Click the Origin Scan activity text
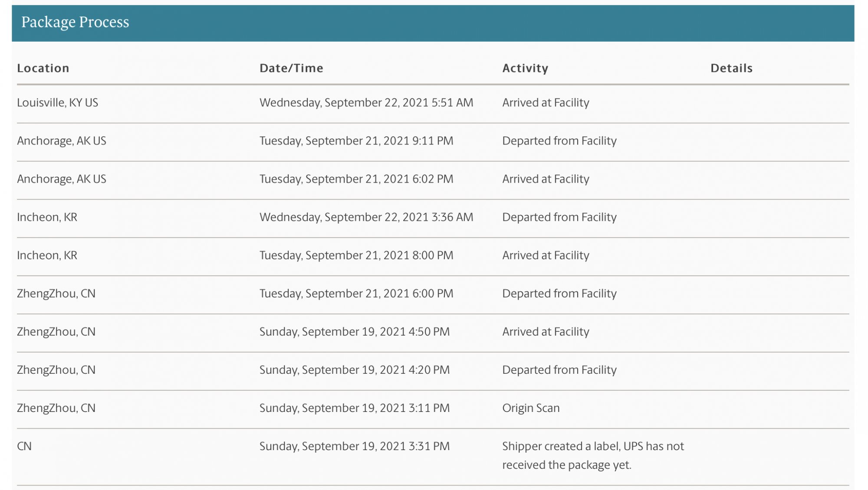This screenshot has width=868, height=490. [x=531, y=408]
